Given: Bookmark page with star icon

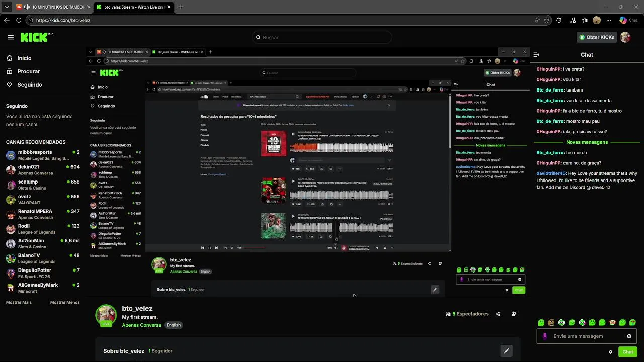Looking at the screenshot, I should tap(547, 20).
